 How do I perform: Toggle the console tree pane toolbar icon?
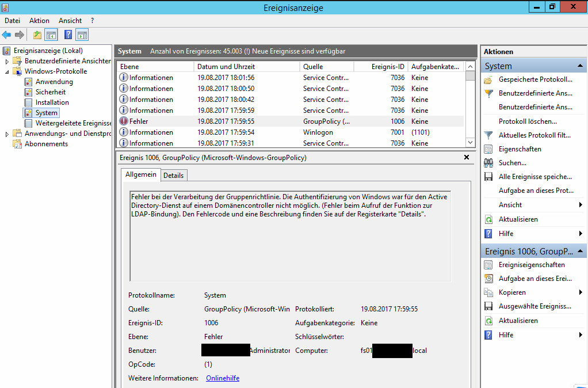coord(51,35)
